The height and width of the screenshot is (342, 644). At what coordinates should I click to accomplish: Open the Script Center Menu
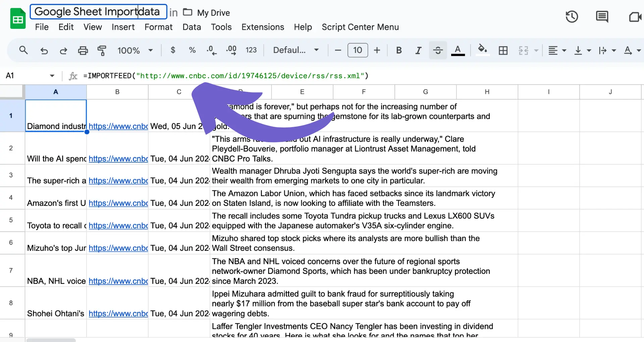click(x=360, y=27)
